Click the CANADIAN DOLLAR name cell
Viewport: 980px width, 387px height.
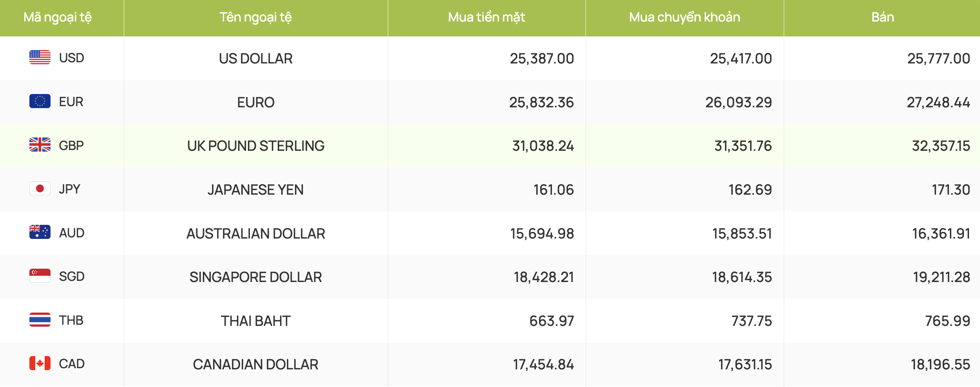coord(256,365)
